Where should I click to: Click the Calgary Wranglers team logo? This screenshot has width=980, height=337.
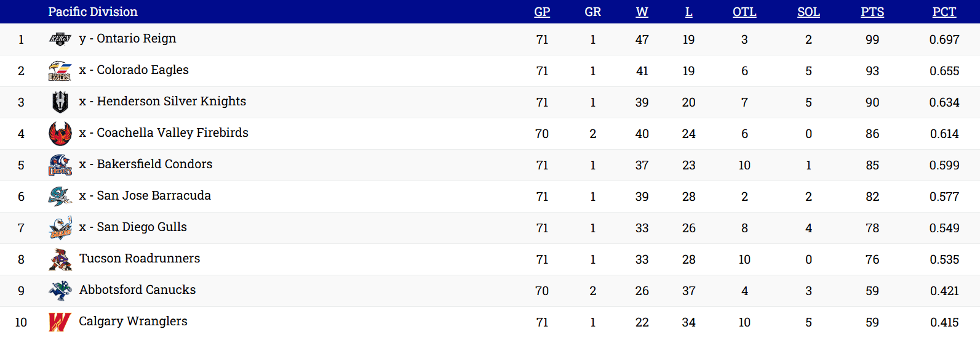[x=60, y=322]
